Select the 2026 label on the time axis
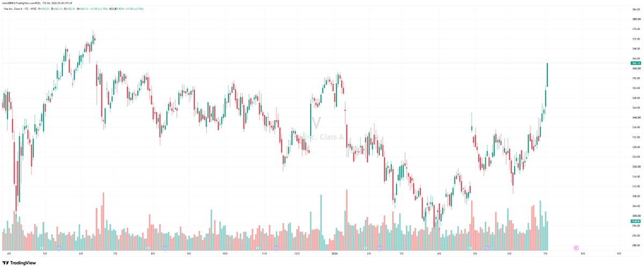Image resolution: width=644 pixels, height=269 pixels. click(334, 253)
